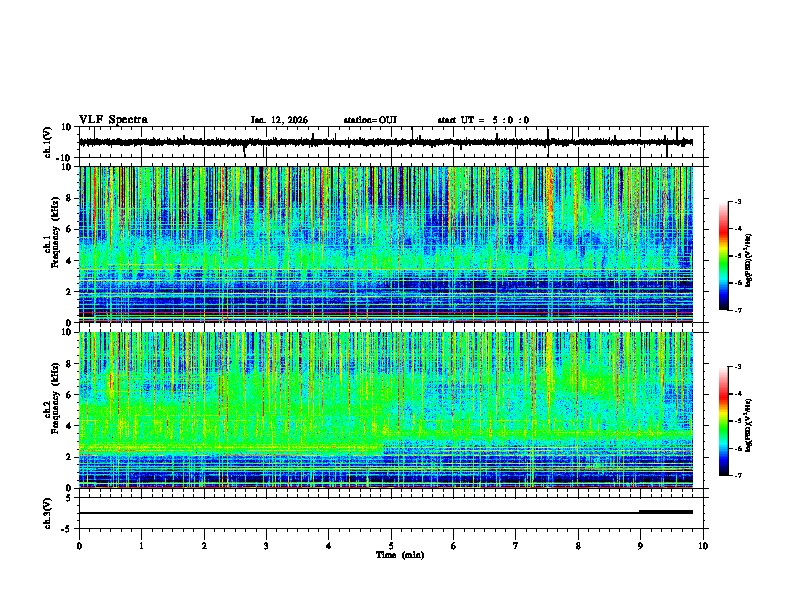Click the "6" kHz tick on ch.2 spectrogram axis
Image resolution: width=792 pixels, height=612 pixels.
70,395
